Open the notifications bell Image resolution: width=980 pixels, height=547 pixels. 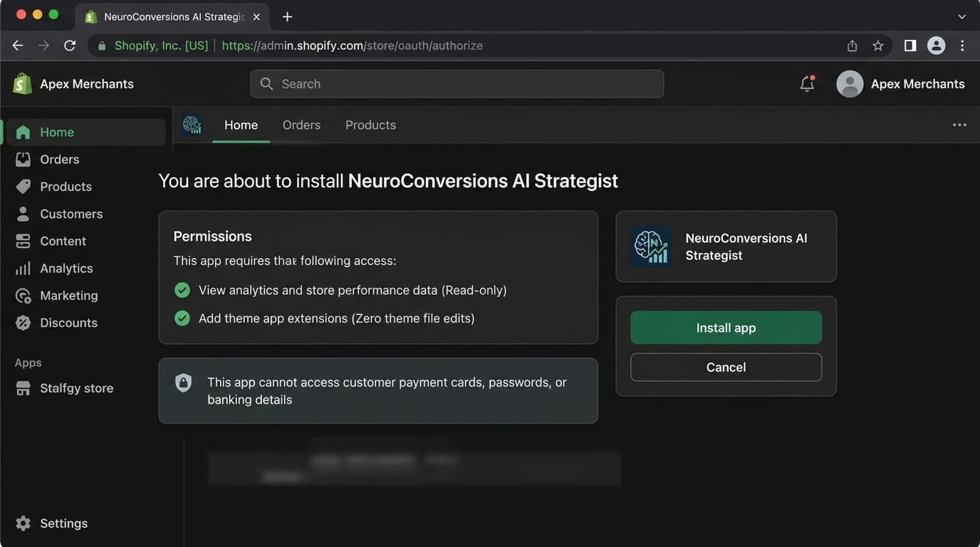[807, 83]
